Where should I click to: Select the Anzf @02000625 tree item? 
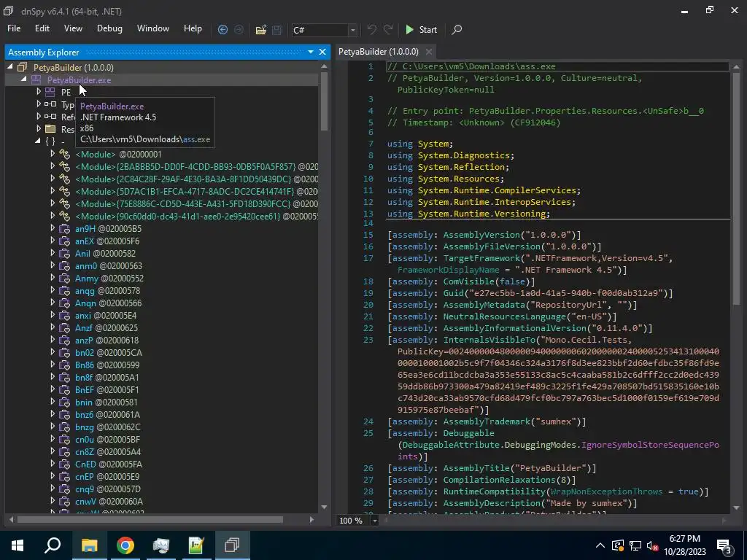point(107,327)
